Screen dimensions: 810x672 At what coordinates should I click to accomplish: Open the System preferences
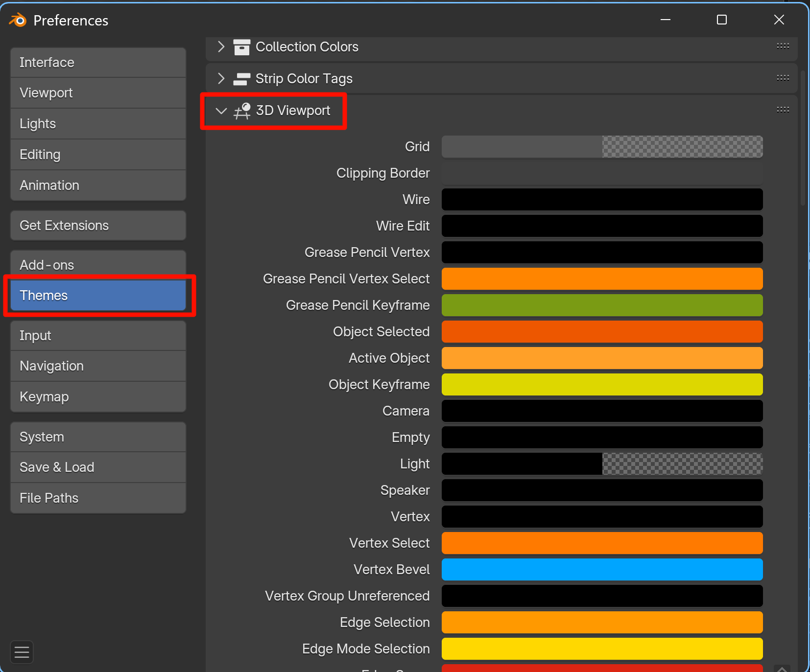click(x=98, y=437)
